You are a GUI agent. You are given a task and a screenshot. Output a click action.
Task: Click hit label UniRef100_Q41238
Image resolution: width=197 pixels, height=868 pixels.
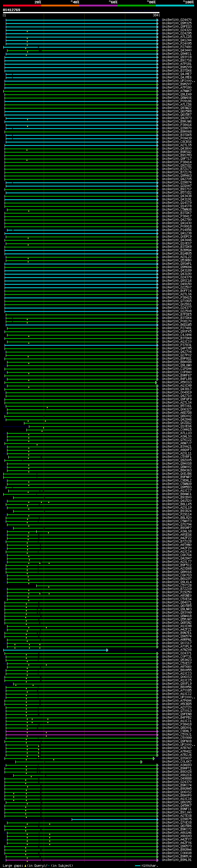(x=177, y=233)
